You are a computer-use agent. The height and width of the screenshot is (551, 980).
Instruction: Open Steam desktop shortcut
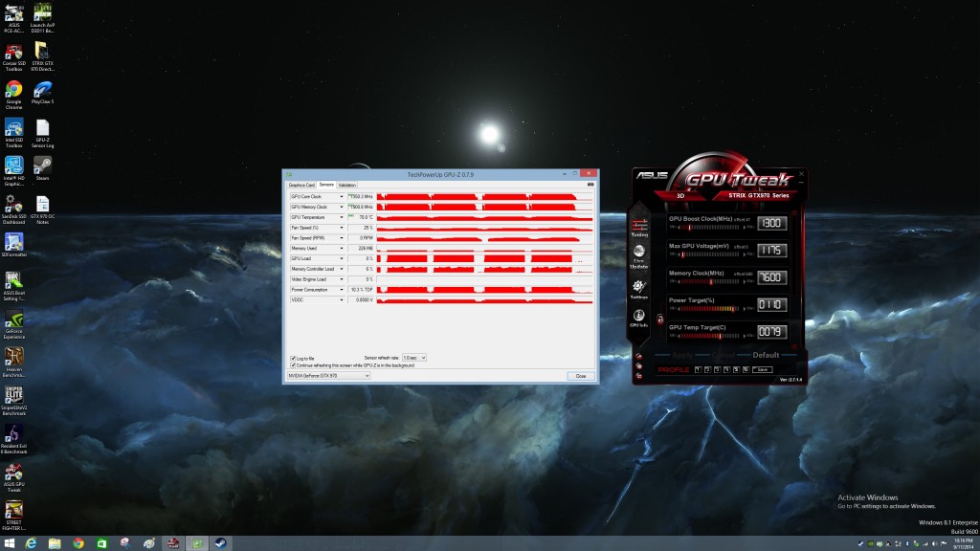tap(42, 168)
